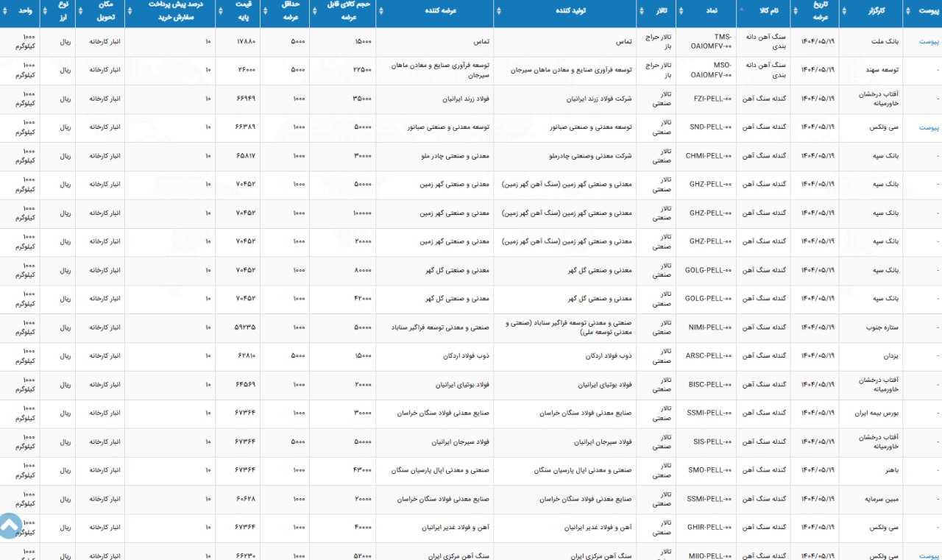The image size is (942, 560).
Task: Select broker cell ستاره جنوب
Action: click(x=883, y=327)
